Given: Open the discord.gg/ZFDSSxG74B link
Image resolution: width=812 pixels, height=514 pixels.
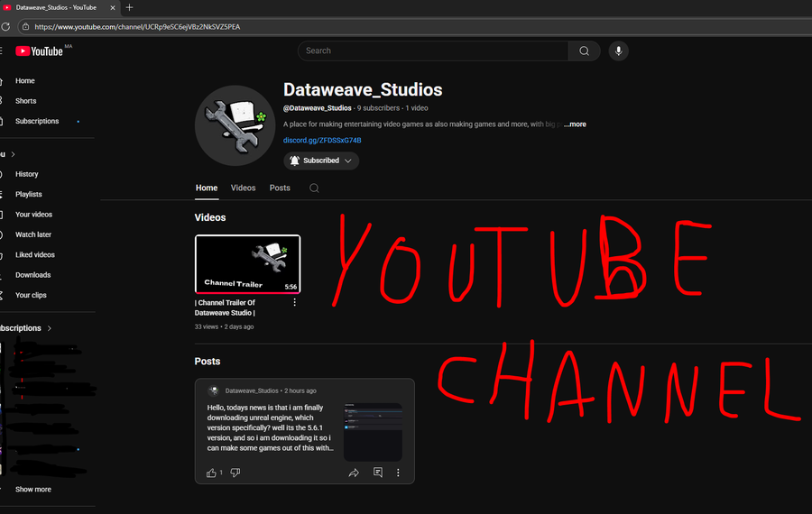Looking at the screenshot, I should coord(322,141).
